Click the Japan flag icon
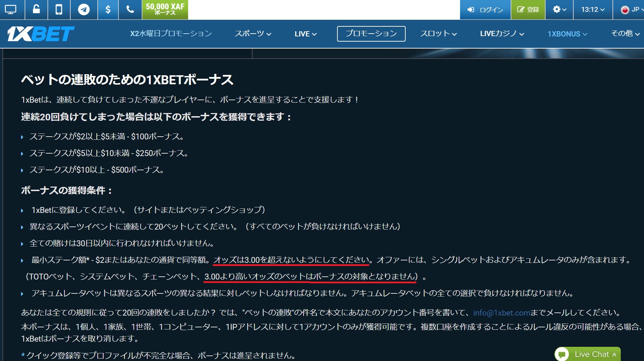644x361 pixels. [x=625, y=10]
